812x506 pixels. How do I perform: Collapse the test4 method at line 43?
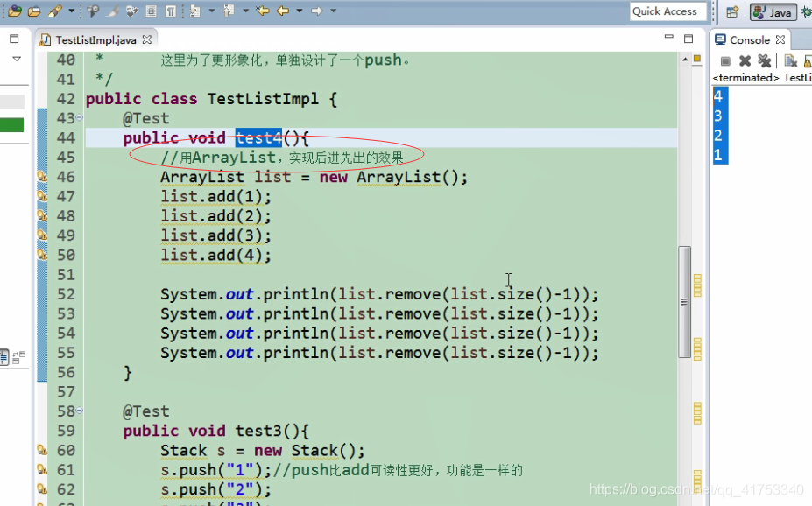coord(79,118)
